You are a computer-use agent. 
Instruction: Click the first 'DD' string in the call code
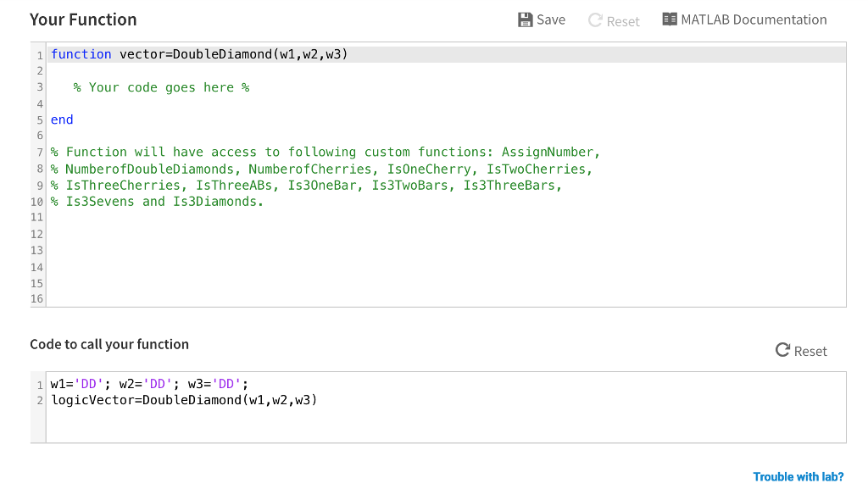[88, 383]
